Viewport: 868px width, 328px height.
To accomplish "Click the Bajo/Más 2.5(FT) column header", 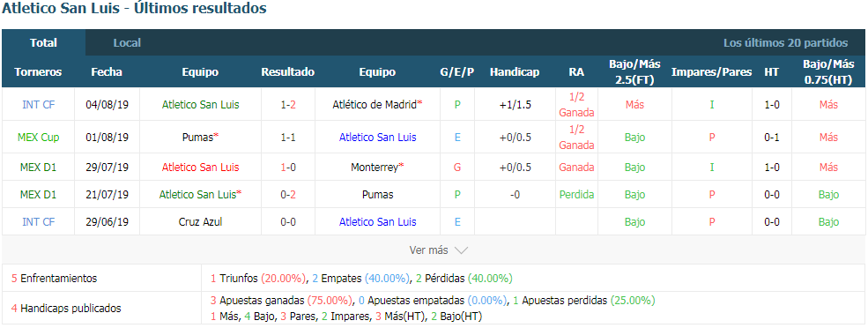I will tap(635, 72).
